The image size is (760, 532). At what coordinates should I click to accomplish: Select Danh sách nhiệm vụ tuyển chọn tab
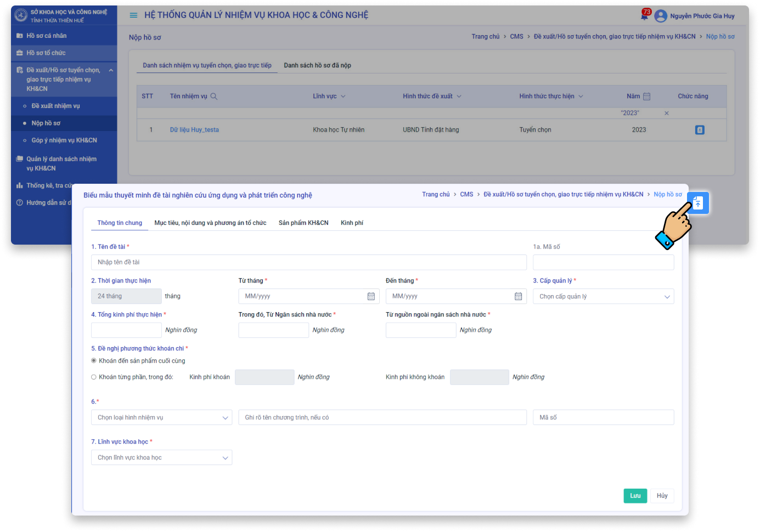207,66
